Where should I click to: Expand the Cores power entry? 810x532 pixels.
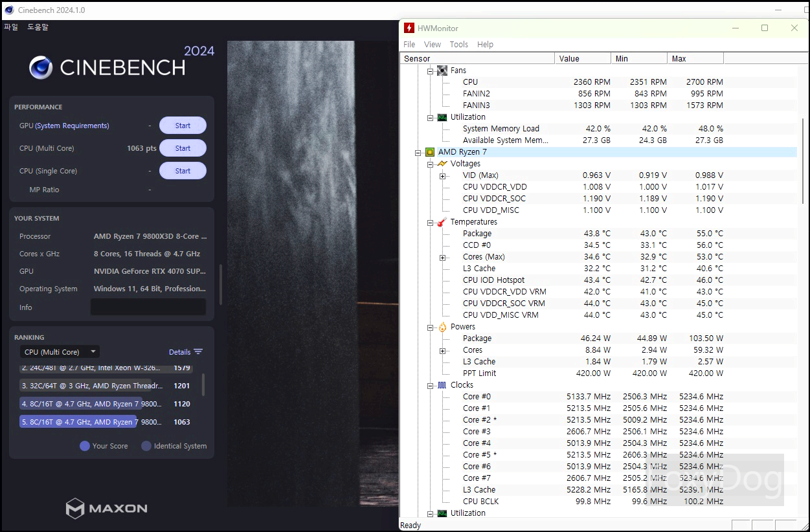442,350
